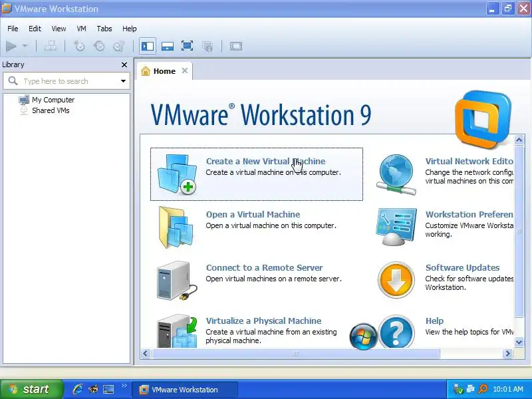Click the horizontal scrollbar thumb
532x399 pixels.
pyautogui.click(x=295, y=354)
